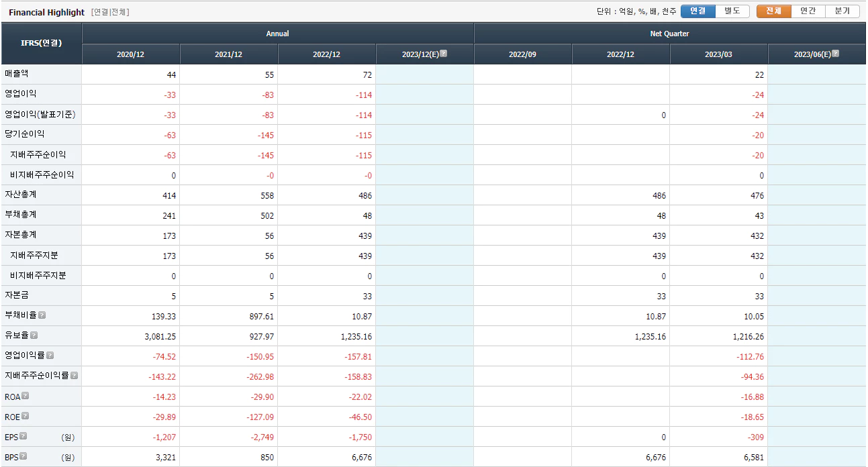Open help icon next to 2023/12(E)

(443, 54)
